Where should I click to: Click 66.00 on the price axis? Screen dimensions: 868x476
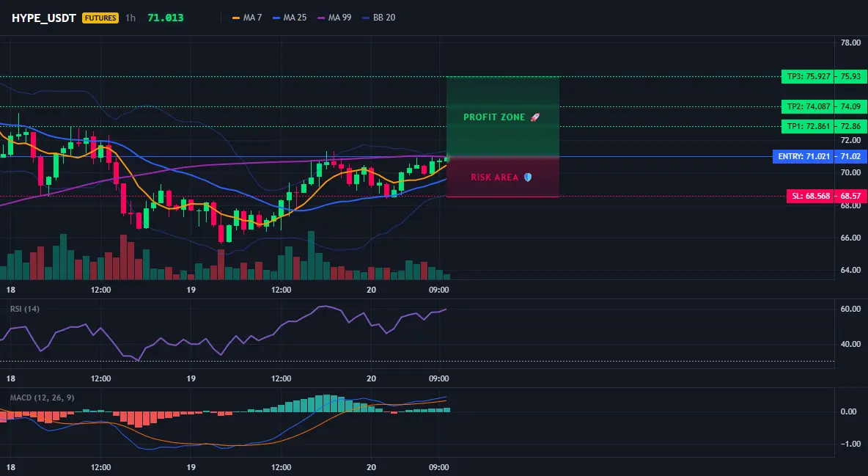tap(850, 238)
